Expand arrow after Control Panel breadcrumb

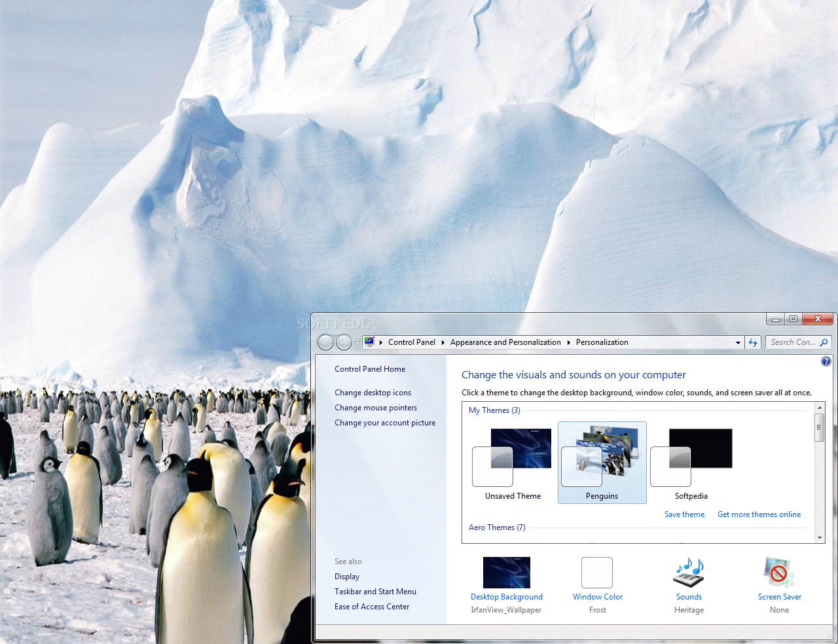click(443, 342)
